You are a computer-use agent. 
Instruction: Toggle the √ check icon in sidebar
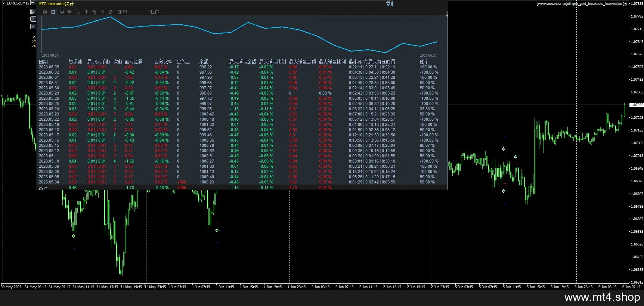(x=33, y=27)
